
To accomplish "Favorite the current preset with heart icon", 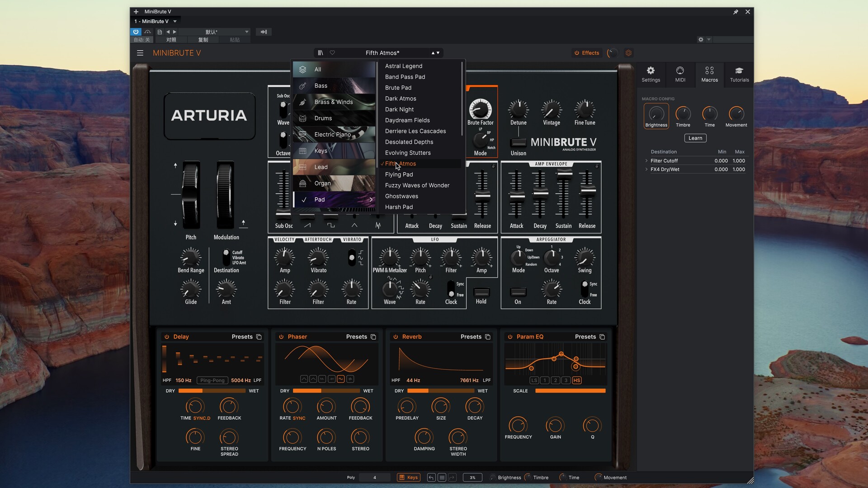I will [332, 53].
